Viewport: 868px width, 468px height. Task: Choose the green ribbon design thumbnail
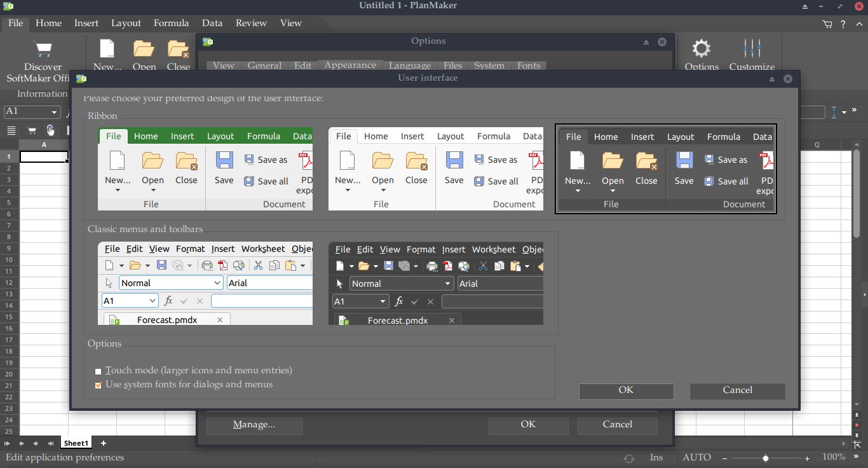205,169
